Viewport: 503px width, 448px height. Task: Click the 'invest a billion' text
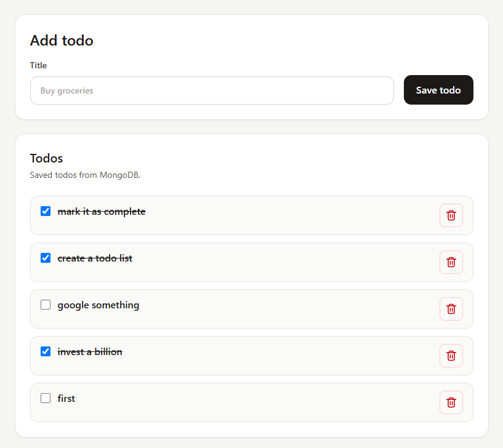[90, 352]
